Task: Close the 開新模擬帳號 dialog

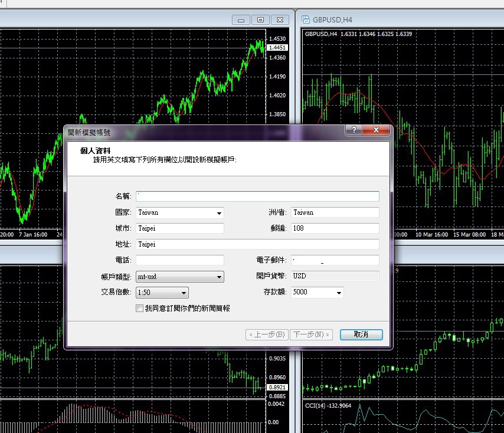Action: coord(376,130)
